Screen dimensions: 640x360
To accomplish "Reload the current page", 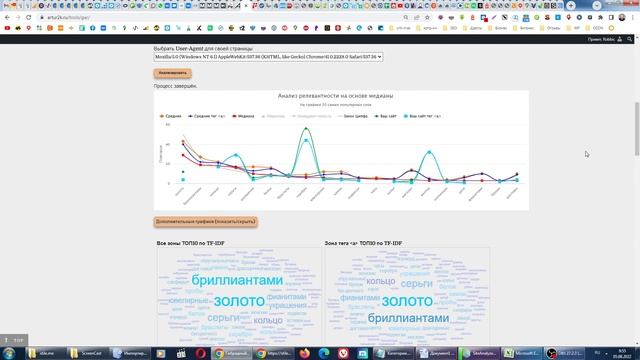I will tap(29, 18).
